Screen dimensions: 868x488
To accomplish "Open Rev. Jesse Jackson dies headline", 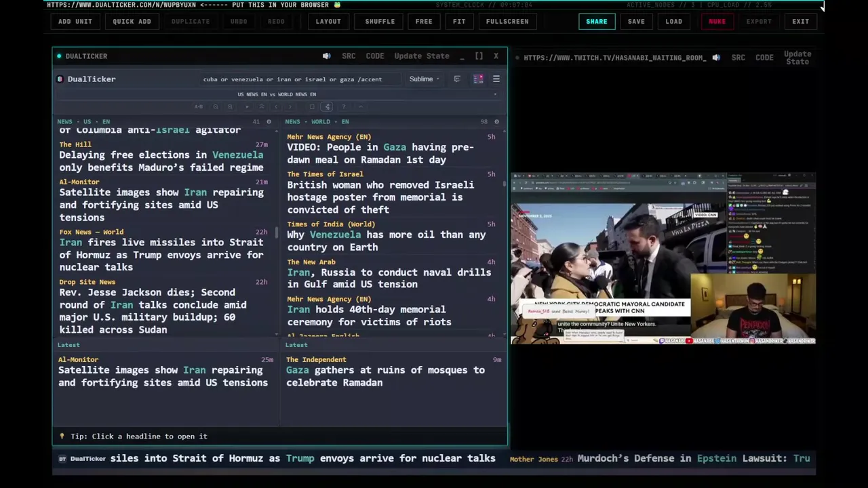I will (153, 311).
